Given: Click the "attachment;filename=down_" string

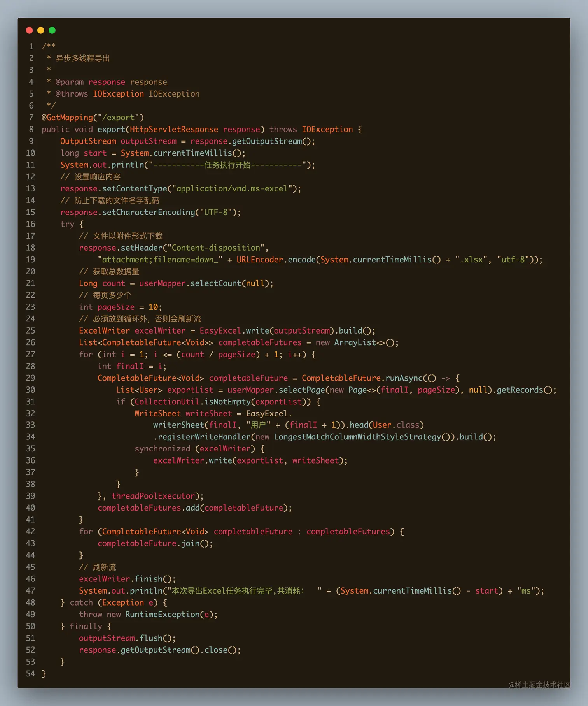Looking at the screenshot, I should pyautogui.click(x=160, y=260).
